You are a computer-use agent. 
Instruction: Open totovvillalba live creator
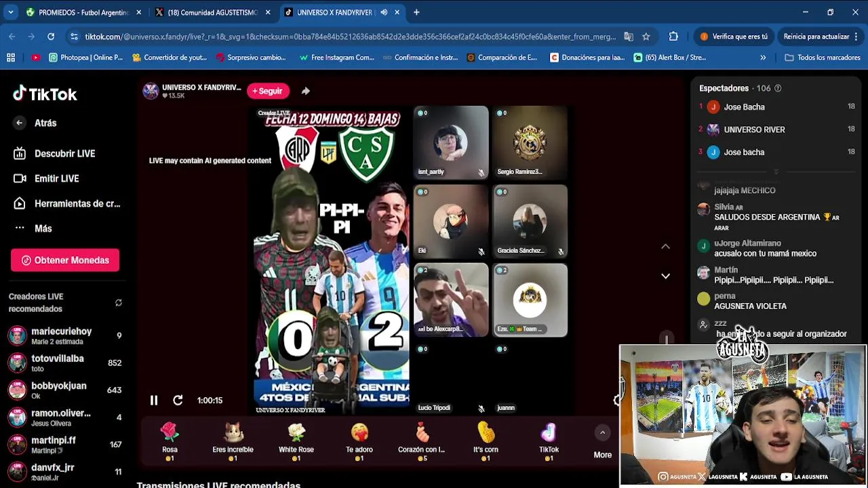click(64, 363)
